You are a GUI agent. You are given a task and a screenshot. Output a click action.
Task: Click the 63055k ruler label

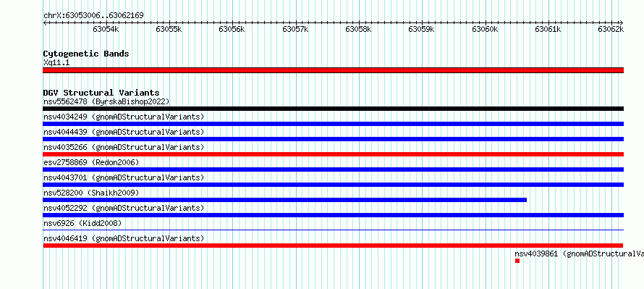(x=169, y=29)
